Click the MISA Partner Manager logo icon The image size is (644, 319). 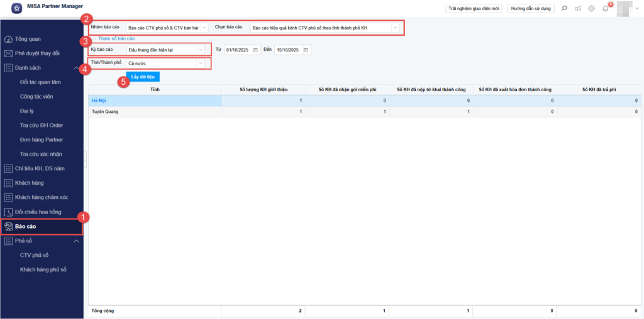tap(17, 8)
